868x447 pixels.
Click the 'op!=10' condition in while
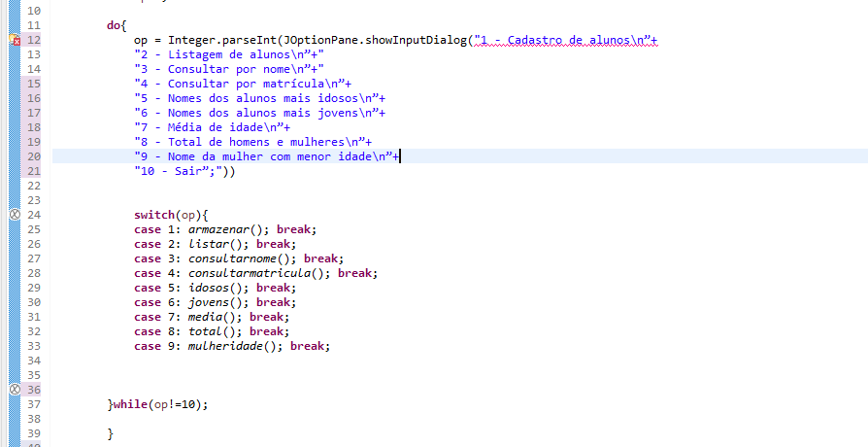175,404
